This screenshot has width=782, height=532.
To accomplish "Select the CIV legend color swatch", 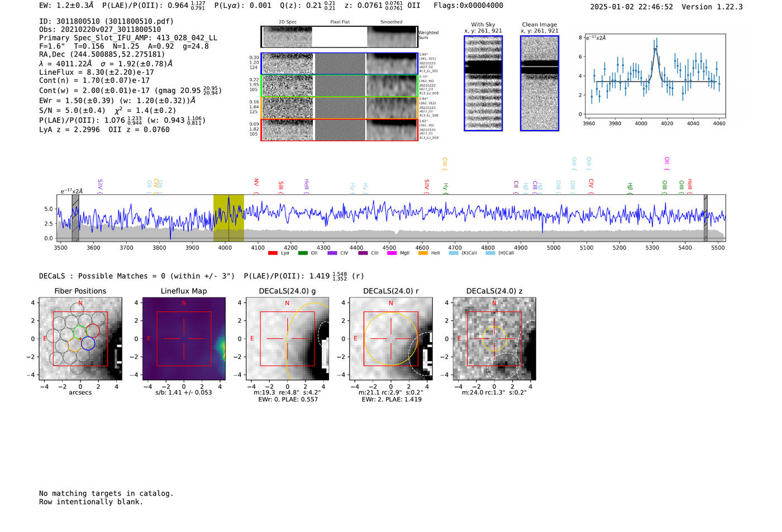I will coord(332,253).
